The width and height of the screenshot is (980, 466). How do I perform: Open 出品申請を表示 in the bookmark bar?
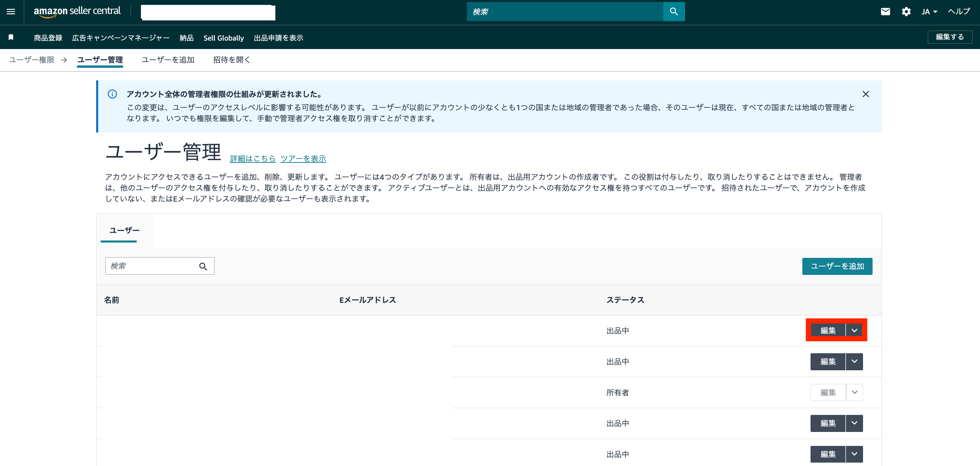(279, 37)
